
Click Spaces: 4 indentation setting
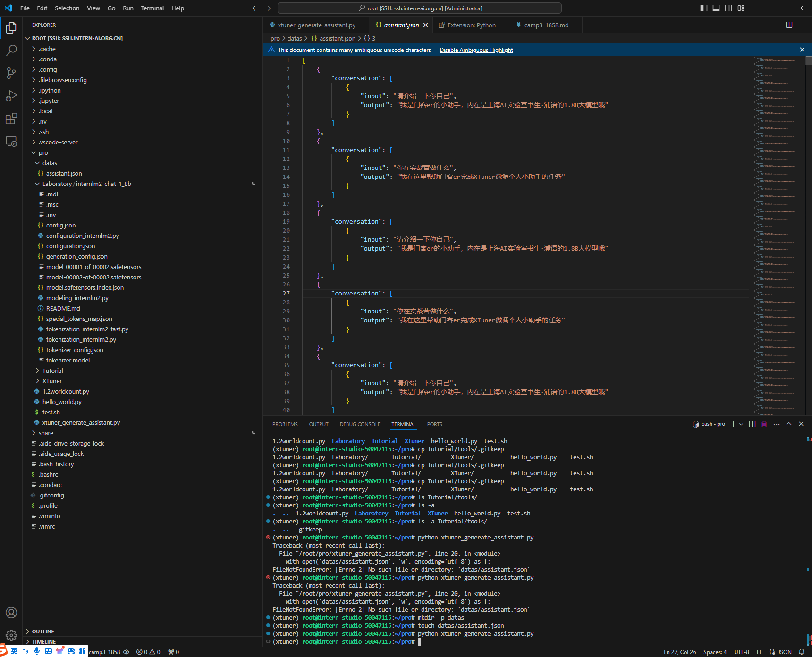(715, 652)
